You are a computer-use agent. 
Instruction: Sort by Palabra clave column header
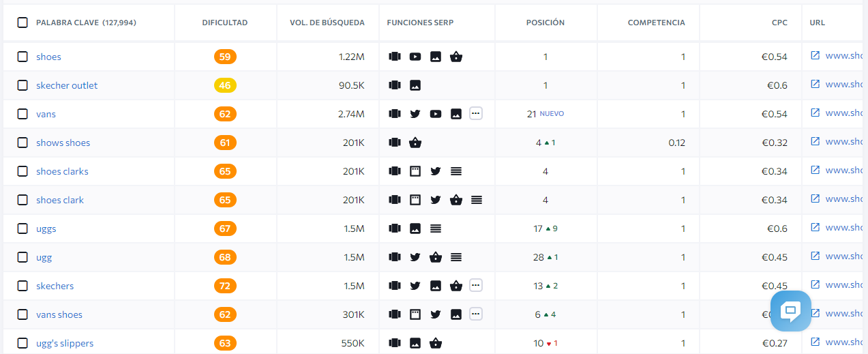pos(86,23)
